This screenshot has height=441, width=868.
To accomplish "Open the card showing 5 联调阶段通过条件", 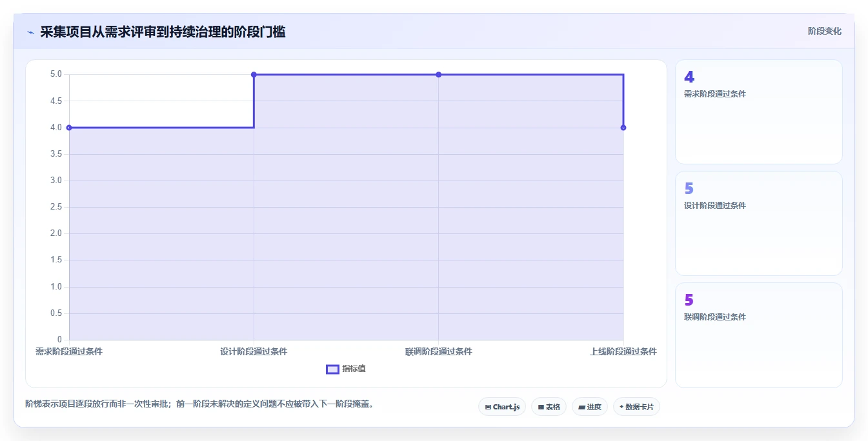I will point(759,335).
